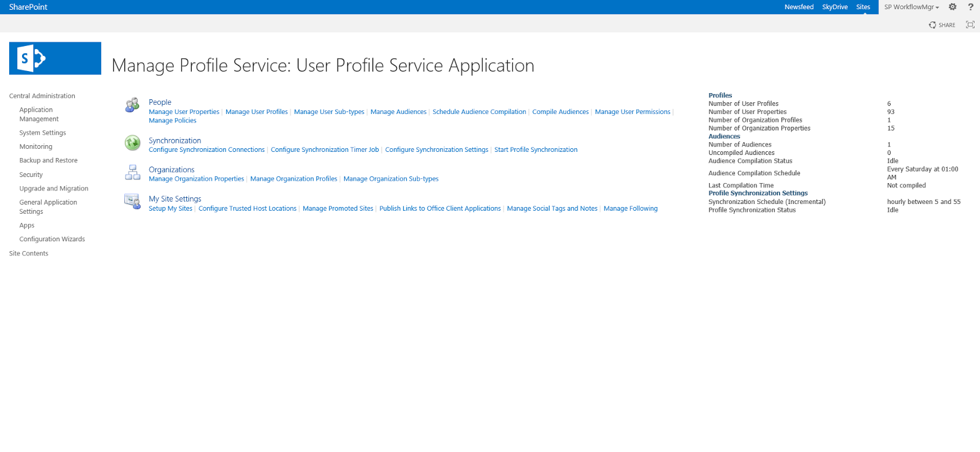The width and height of the screenshot is (980, 452).
Task: Click the Synchronization section icon
Action: [132, 143]
